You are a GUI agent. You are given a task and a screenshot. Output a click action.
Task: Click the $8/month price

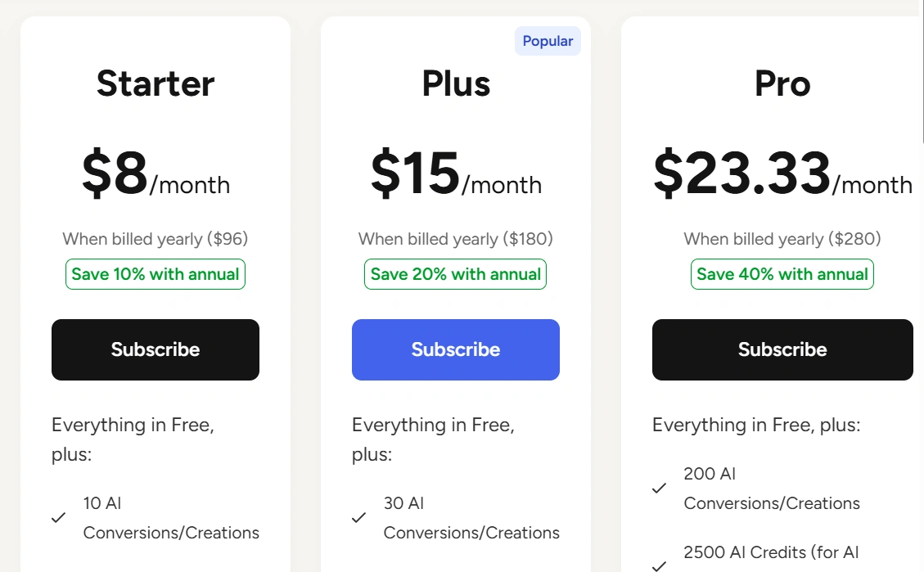point(156,175)
